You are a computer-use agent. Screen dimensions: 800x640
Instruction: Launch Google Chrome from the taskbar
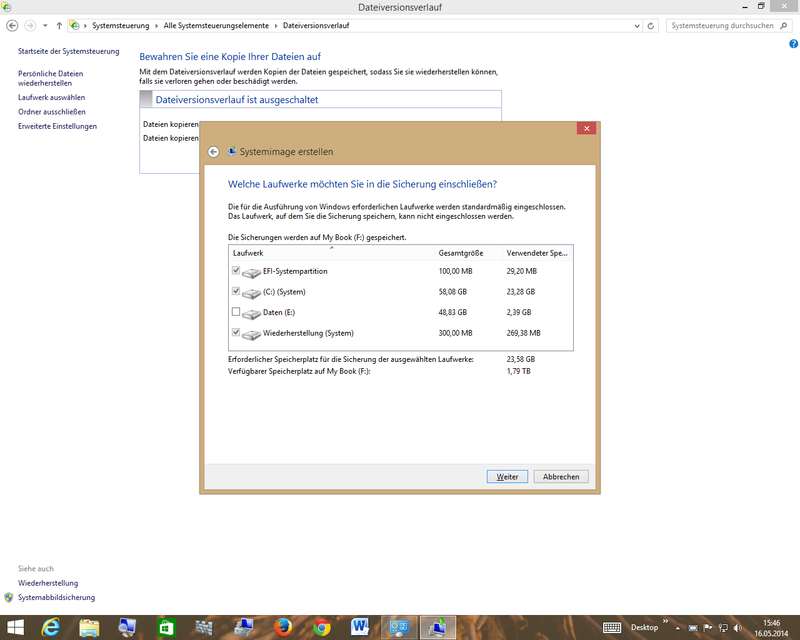(321, 627)
